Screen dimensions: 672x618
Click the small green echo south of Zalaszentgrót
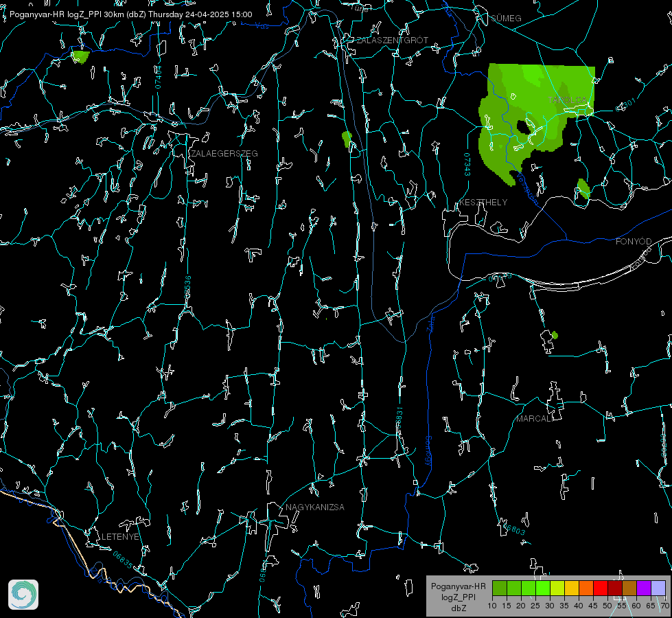pyautogui.click(x=347, y=139)
